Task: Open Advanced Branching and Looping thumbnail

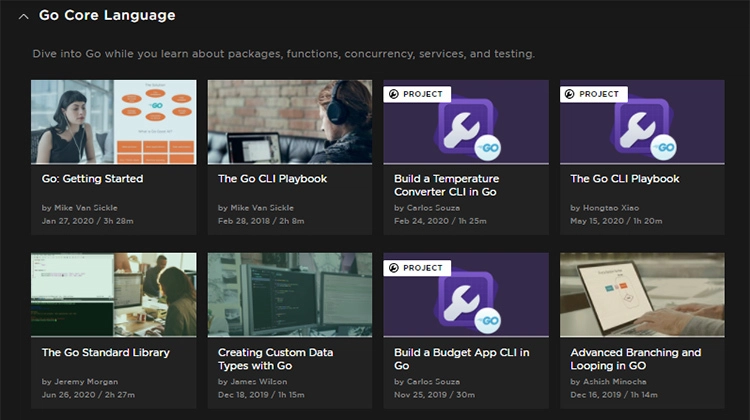Action: [x=642, y=295]
